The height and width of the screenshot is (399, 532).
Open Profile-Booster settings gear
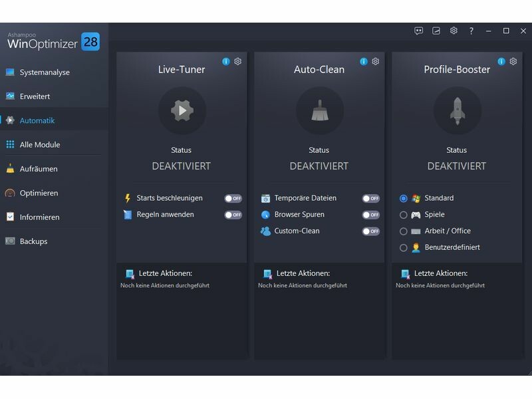[513, 62]
